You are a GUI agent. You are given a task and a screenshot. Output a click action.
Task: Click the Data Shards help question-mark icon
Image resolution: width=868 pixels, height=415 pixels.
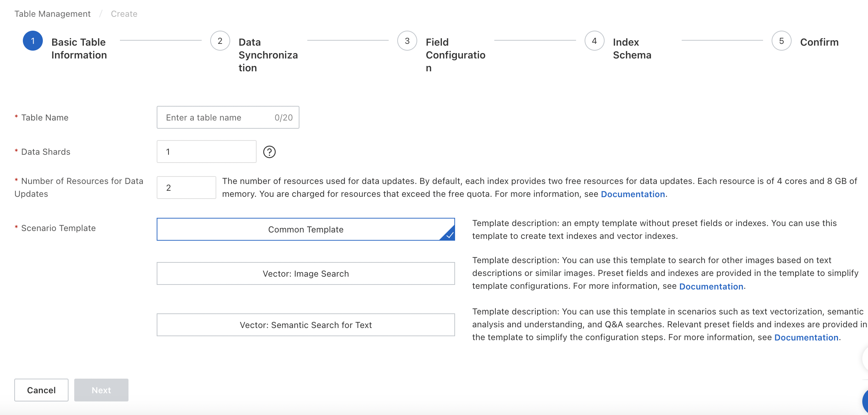point(269,152)
